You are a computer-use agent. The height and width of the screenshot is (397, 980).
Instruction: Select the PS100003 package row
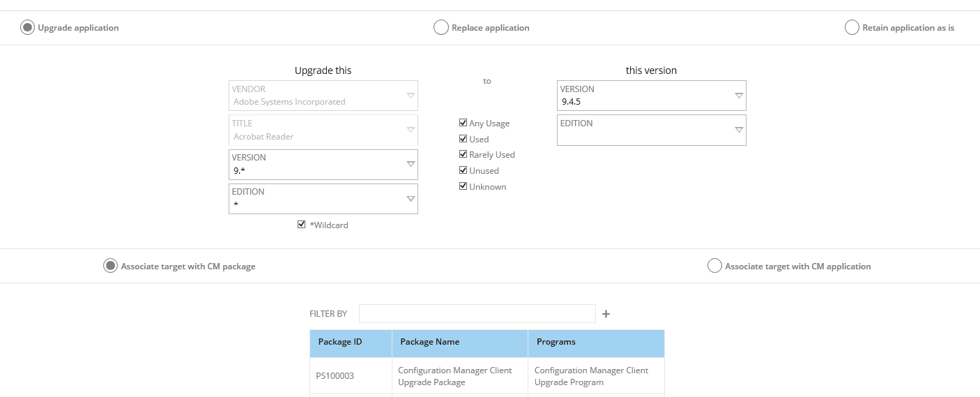(x=487, y=376)
